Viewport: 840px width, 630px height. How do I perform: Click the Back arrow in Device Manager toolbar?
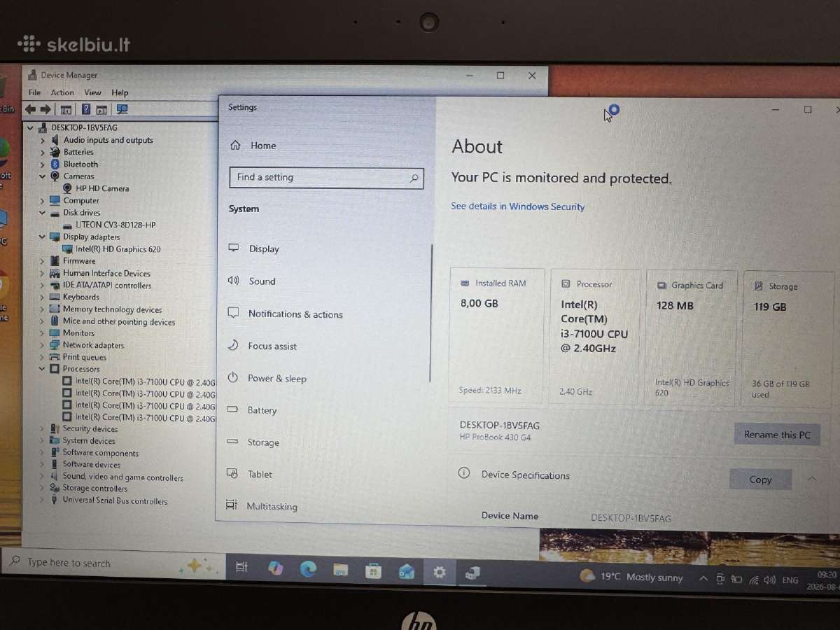tap(30, 109)
